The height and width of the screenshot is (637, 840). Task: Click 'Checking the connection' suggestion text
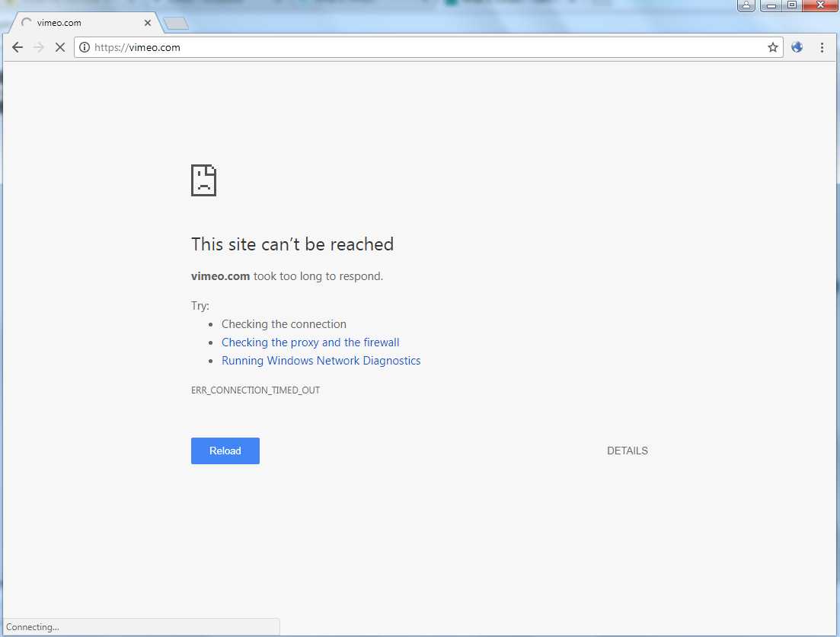[x=284, y=324]
